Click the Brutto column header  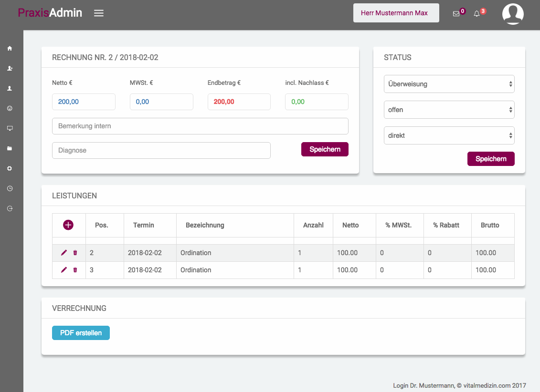coord(490,225)
